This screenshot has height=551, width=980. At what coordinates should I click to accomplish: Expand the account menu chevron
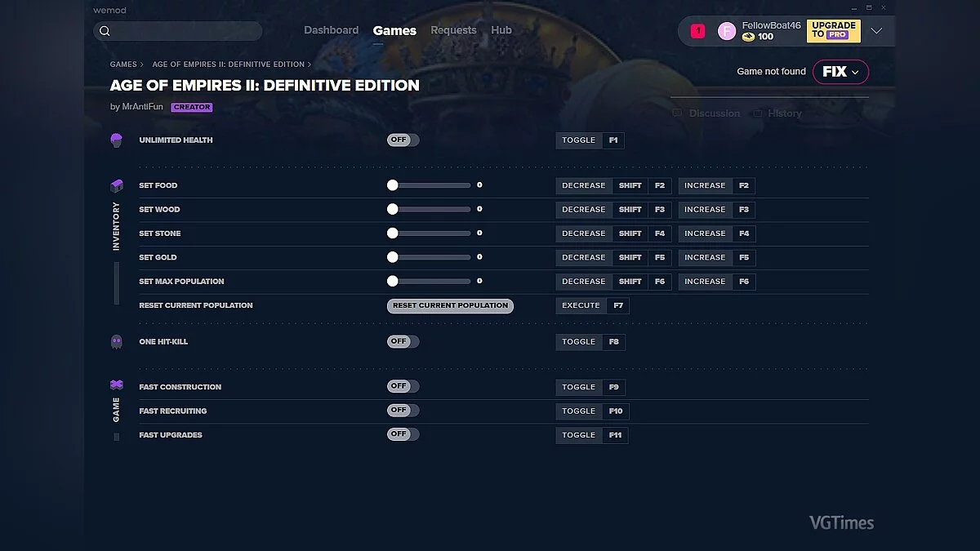[x=876, y=31]
